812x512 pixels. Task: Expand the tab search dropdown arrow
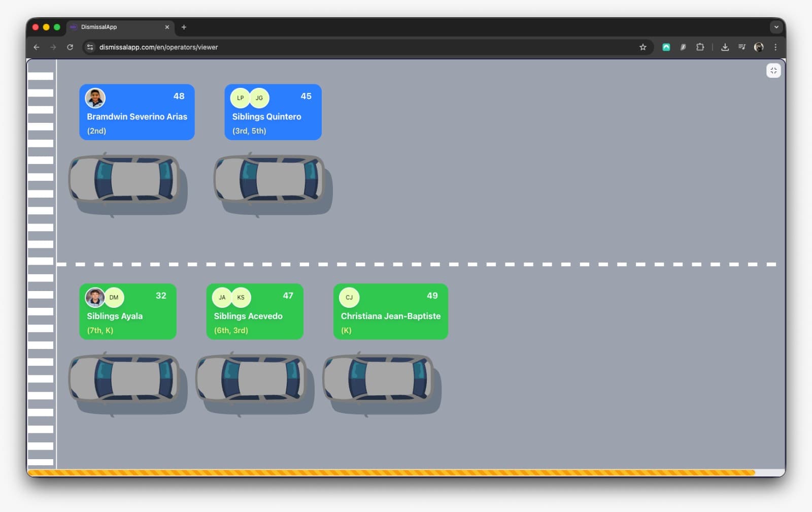coord(775,27)
